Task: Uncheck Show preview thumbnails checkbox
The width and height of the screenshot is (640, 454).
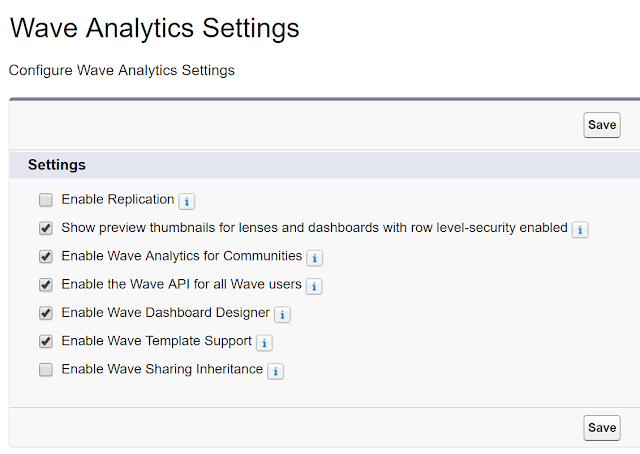Action: click(46, 228)
